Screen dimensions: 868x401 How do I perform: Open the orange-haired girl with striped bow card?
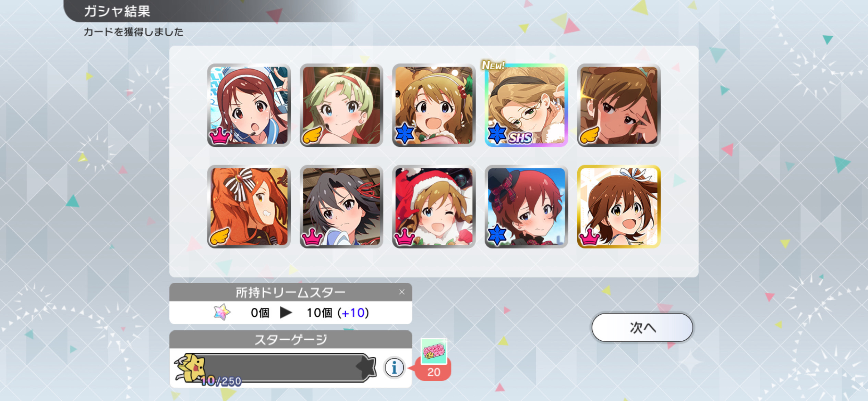pos(249,207)
